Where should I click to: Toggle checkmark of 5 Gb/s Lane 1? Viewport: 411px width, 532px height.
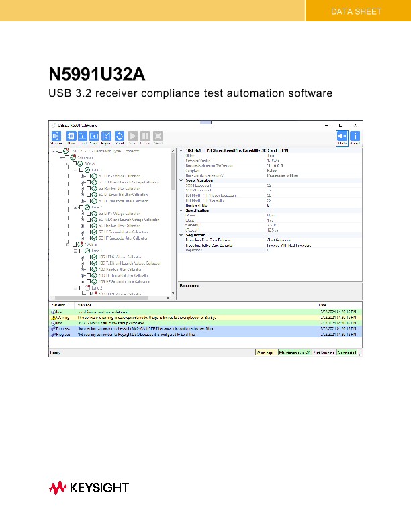point(87,170)
